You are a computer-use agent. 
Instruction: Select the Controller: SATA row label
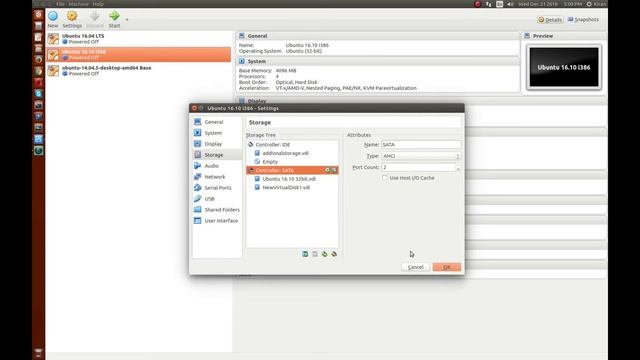275,170
